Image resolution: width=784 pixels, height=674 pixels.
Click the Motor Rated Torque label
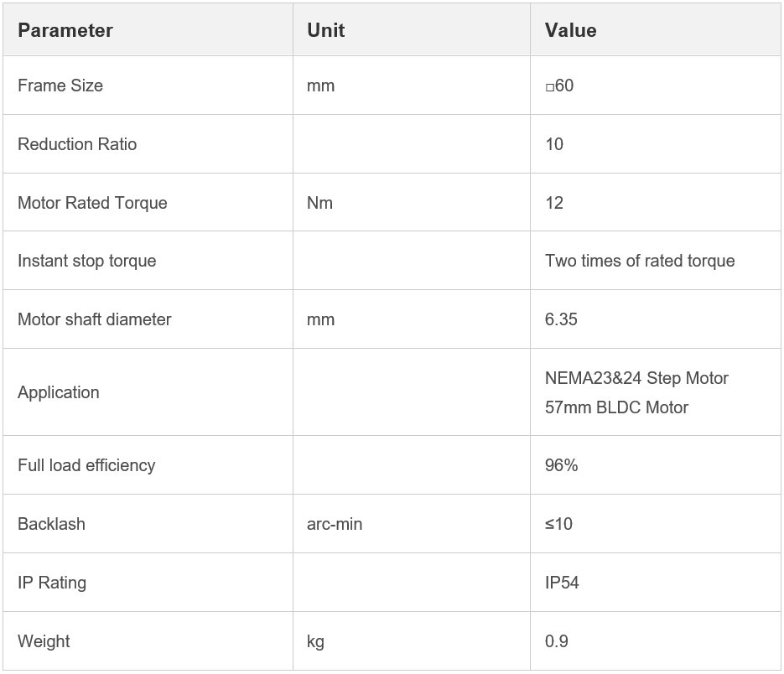click(92, 203)
